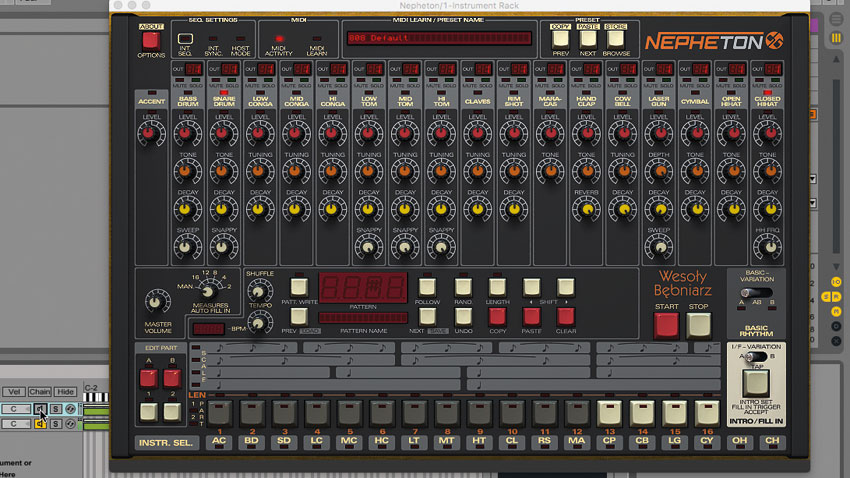Image resolution: width=850 pixels, height=478 pixels.
Task: Toggle the INT. SYNC. setting
Action: [213, 39]
